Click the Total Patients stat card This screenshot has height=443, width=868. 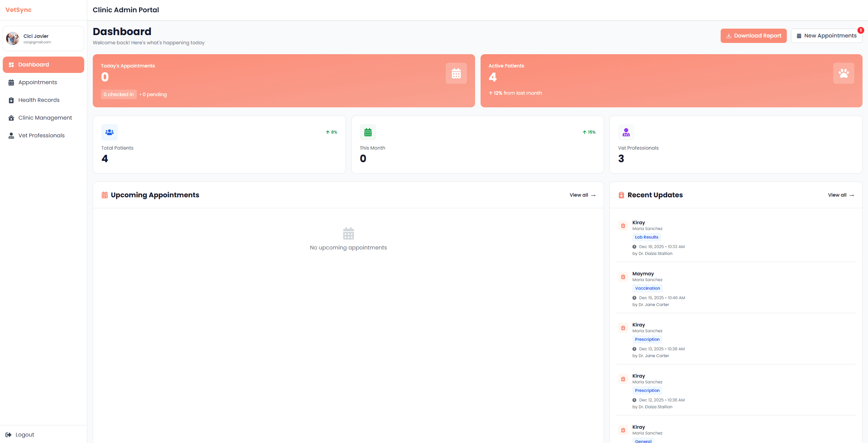(x=219, y=144)
